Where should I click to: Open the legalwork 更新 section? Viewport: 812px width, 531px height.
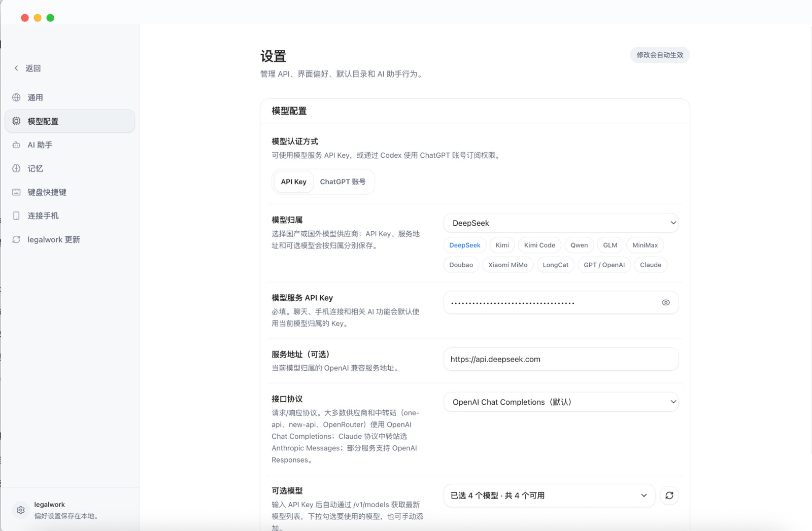[x=70, y=239]
